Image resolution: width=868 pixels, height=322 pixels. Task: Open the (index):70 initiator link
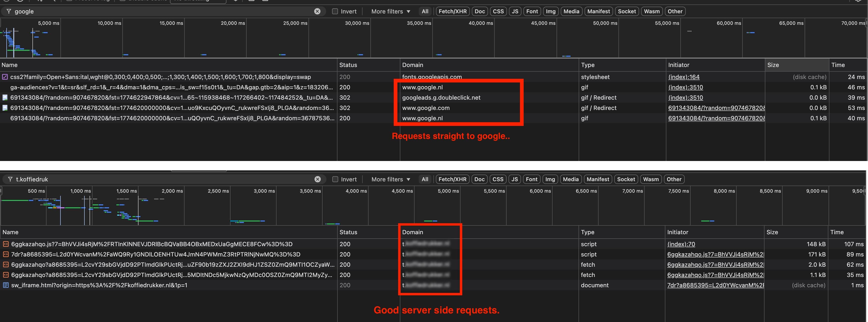pos(681,244)
